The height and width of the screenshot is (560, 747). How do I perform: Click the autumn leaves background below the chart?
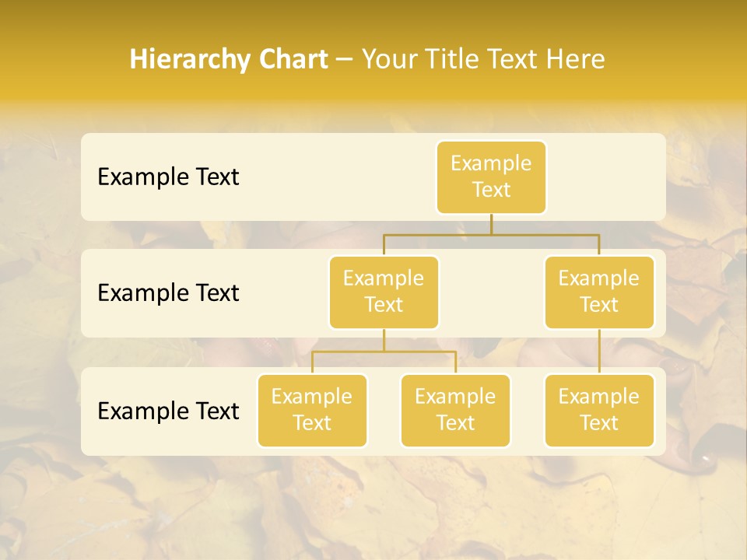pos(373,506)
